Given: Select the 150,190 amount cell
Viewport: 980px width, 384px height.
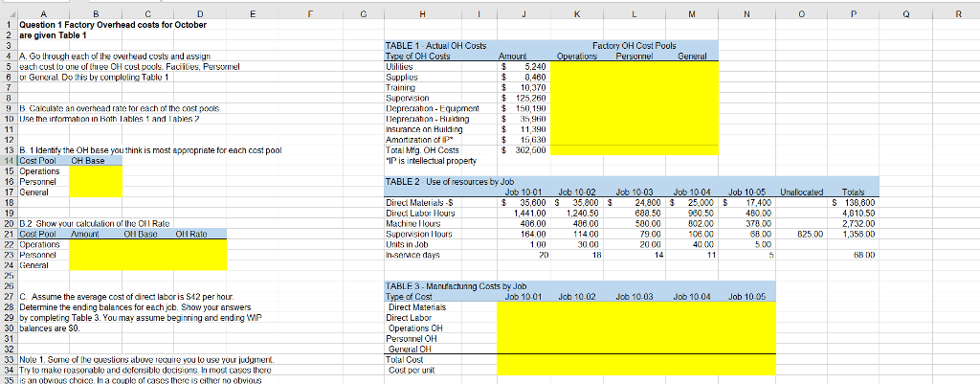Looking at the screenshot, I should coord(524,108).
